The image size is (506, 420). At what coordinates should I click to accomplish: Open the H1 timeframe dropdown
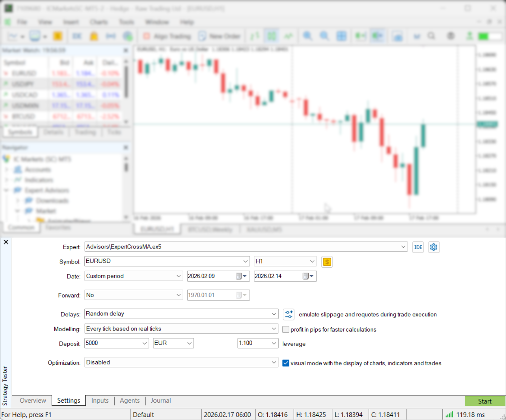(x=312, y=261)
